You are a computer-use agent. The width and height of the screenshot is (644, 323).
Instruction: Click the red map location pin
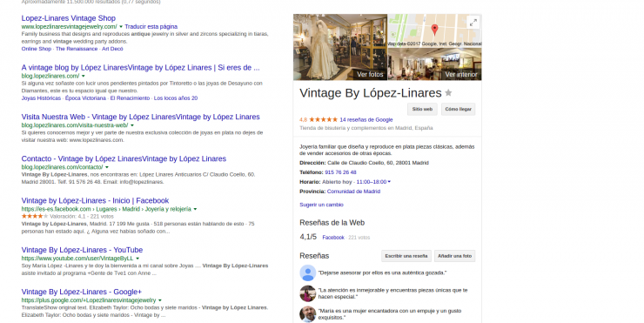click(x=434, y=30)
